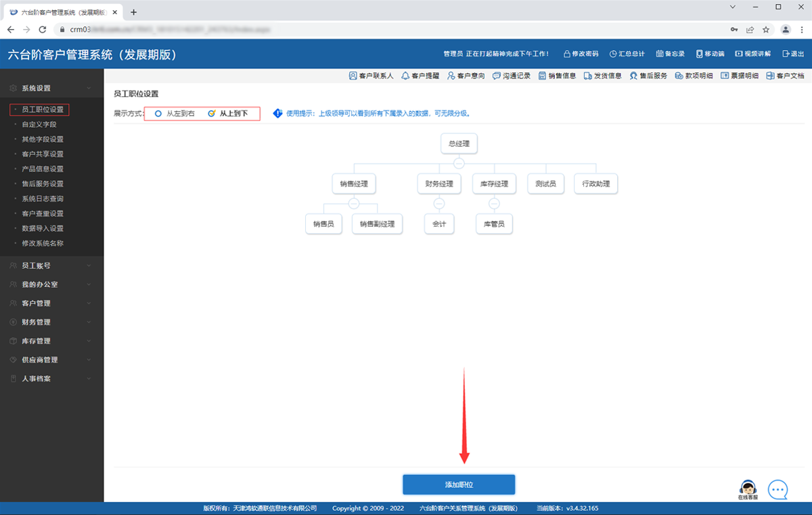
Task: Open 客户意向 customer intention icon
Action: tap(451, 76)
